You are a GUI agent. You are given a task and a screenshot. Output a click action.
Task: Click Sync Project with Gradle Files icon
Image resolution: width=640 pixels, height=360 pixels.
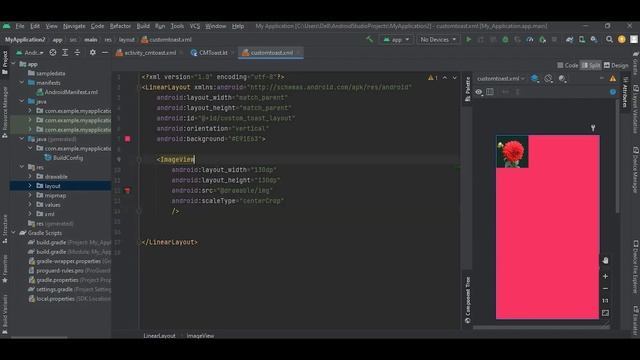click(x=569, y=40)
